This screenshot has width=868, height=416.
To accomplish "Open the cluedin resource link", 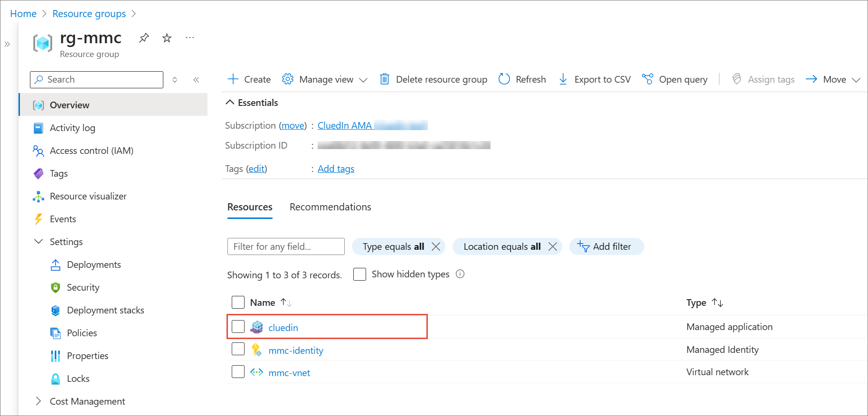I will pos(283,328).
